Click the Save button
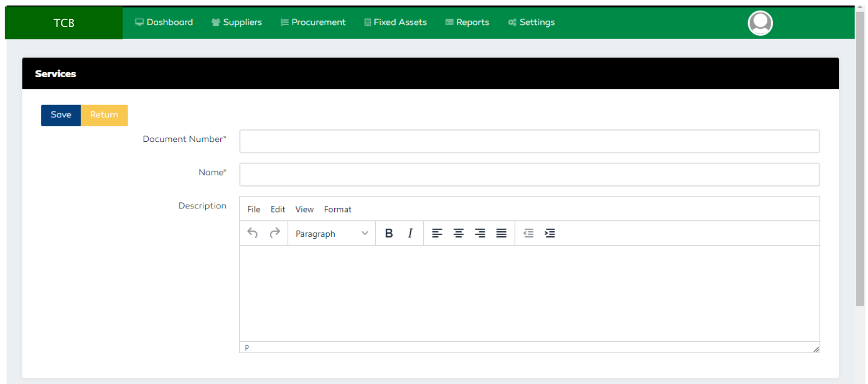The height and width of the screenshot is (384, 868). point(61,115)
